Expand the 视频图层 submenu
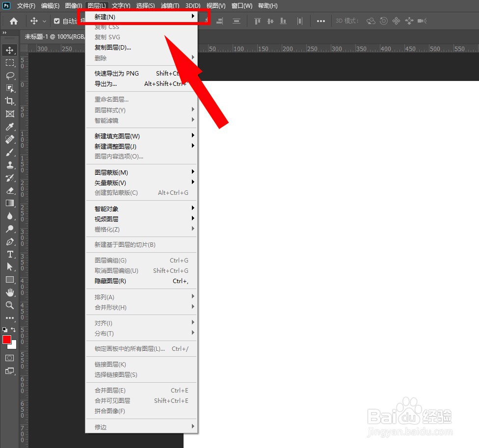The image size is (479, 448). click(x=141, y=219)
